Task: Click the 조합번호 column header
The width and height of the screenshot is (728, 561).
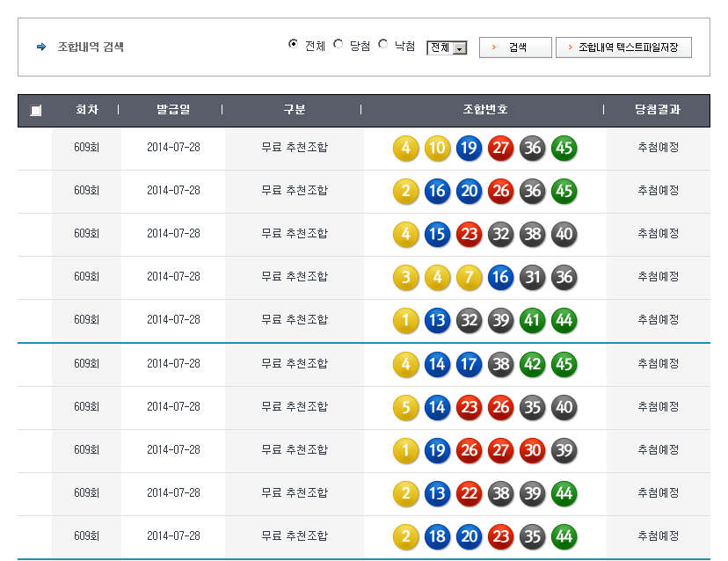Action: 485,110
